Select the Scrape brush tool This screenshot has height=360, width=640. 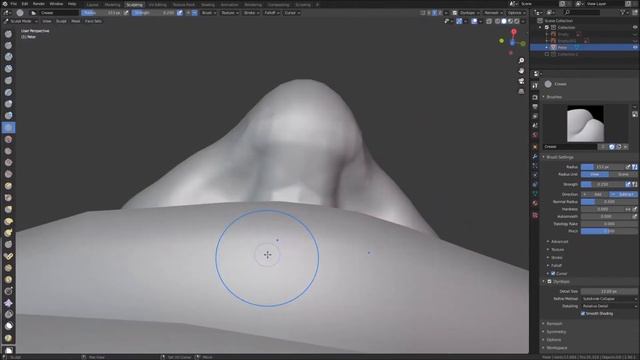8,174
